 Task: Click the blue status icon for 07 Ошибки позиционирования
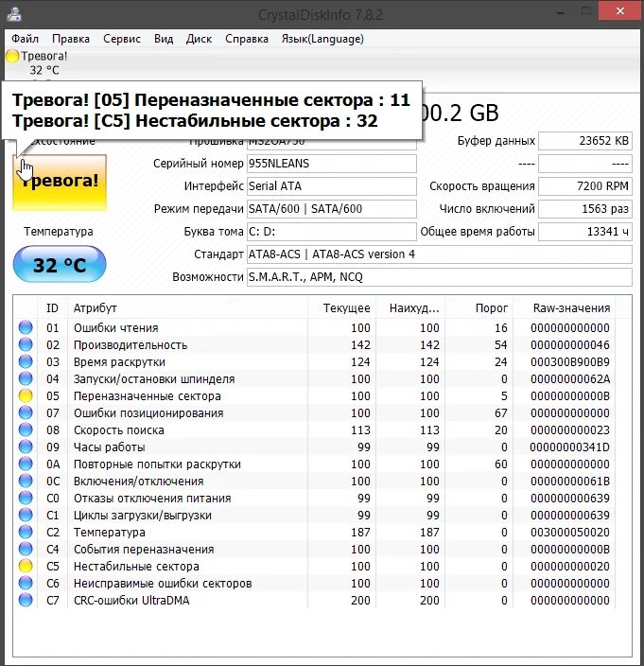pyautogui.click(x=26, y=412)
